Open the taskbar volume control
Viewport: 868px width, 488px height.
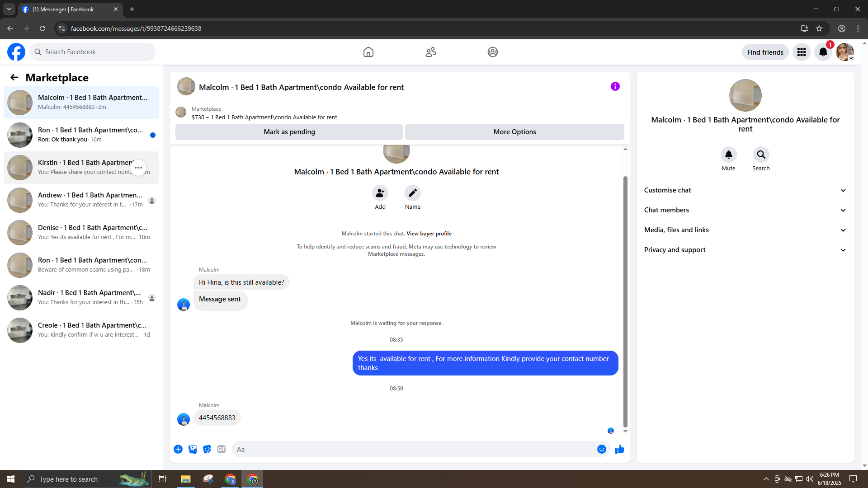[810, 479]
